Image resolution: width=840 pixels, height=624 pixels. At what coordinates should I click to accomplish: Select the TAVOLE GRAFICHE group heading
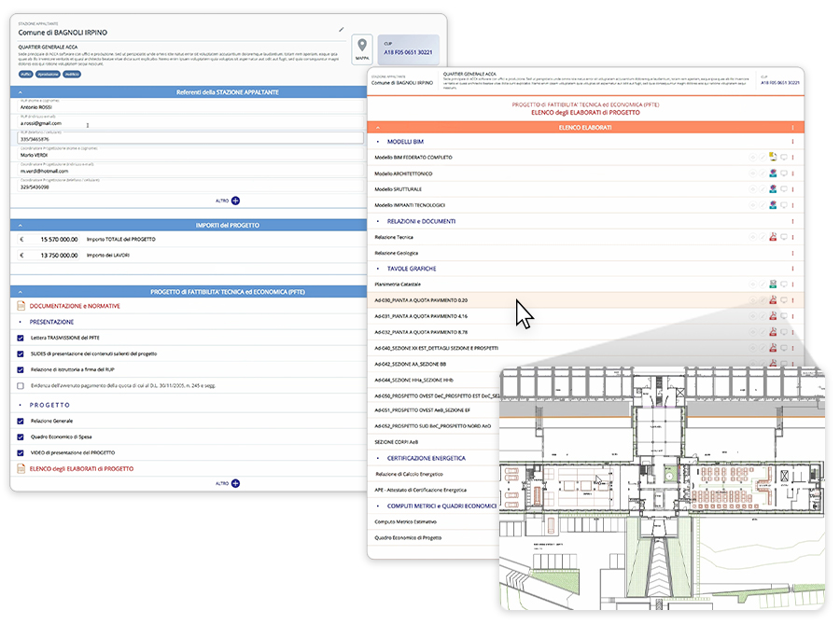(x=412, y=269)
